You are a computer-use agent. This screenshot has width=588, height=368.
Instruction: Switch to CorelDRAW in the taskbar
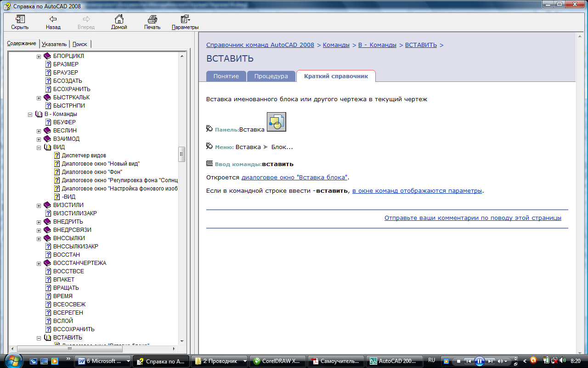pyautogui.click(x=278, y=361)
